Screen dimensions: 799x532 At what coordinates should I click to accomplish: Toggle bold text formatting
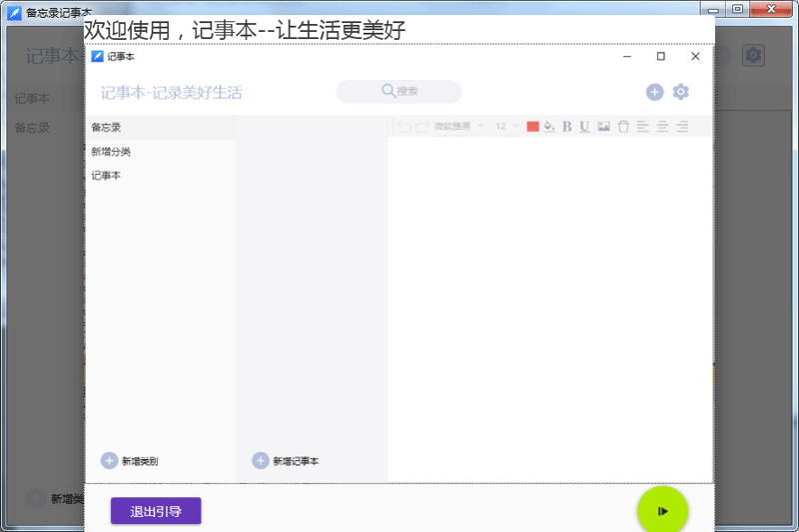click(566, 126)
